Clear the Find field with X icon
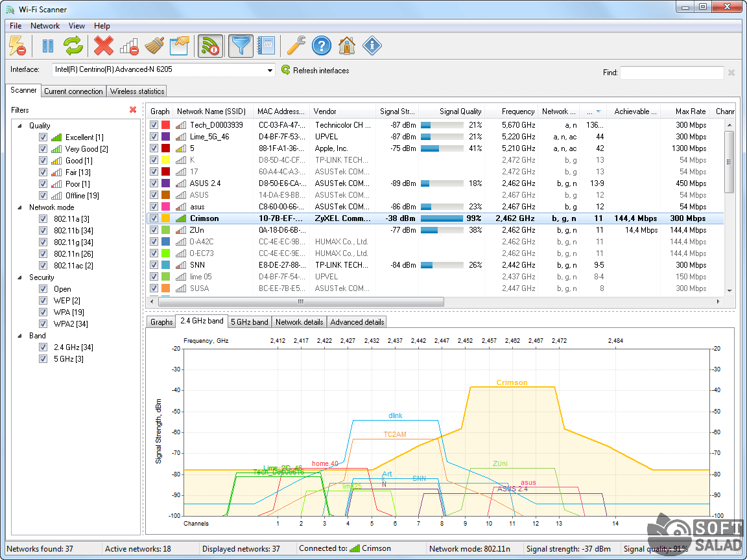Screen dimensions: 747x560 coord(731,73)
